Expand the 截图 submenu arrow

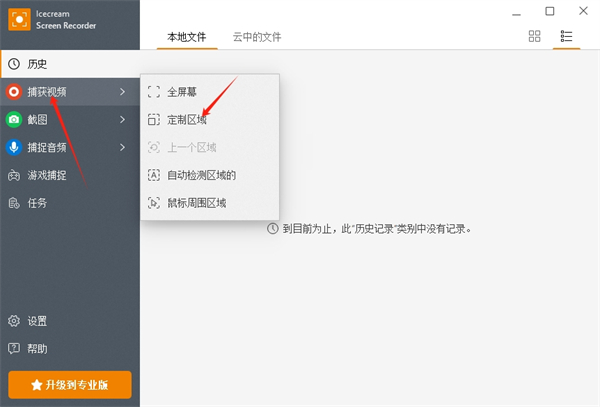point(123,120)
